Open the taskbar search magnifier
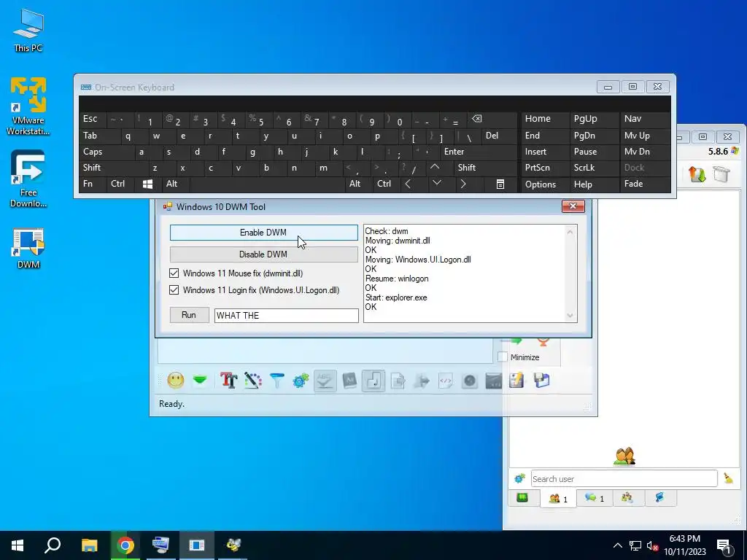747x560 pixels. coord(53,545)
